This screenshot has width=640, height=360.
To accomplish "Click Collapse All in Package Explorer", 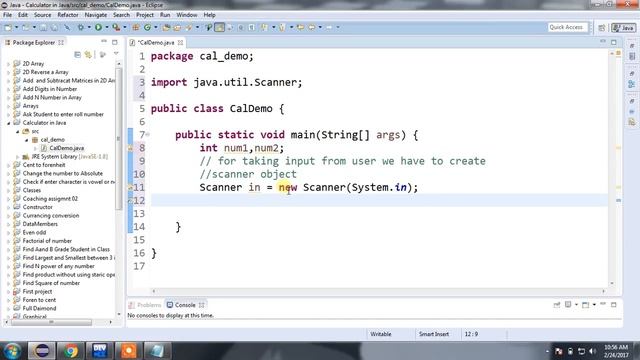I will point(77,54).
